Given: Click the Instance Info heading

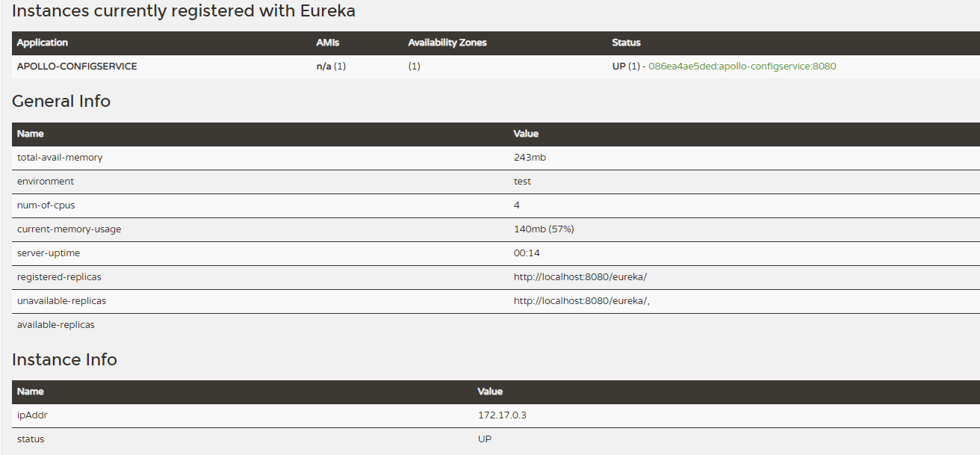Looking at the screenshot, I should click(64, 359).
